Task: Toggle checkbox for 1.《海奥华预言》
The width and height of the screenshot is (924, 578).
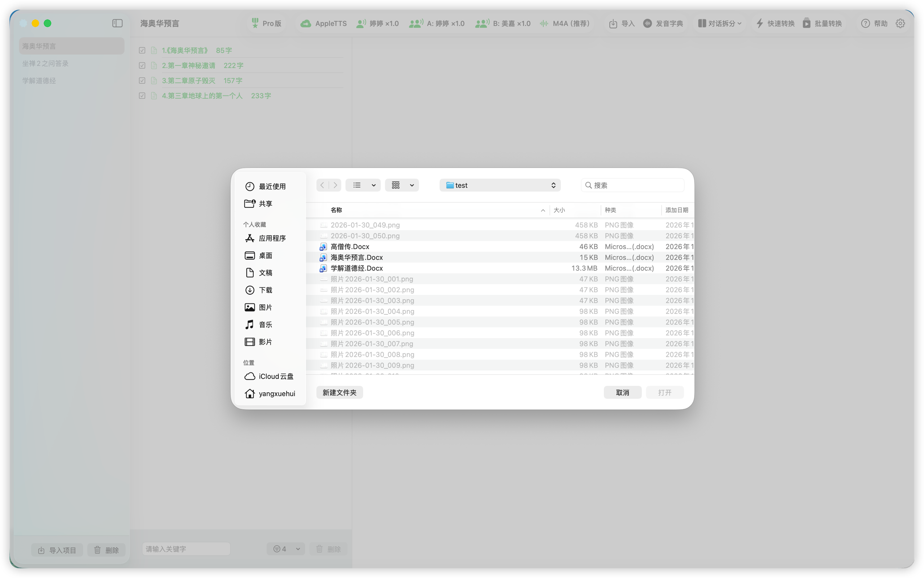Action: click(142, 51)
